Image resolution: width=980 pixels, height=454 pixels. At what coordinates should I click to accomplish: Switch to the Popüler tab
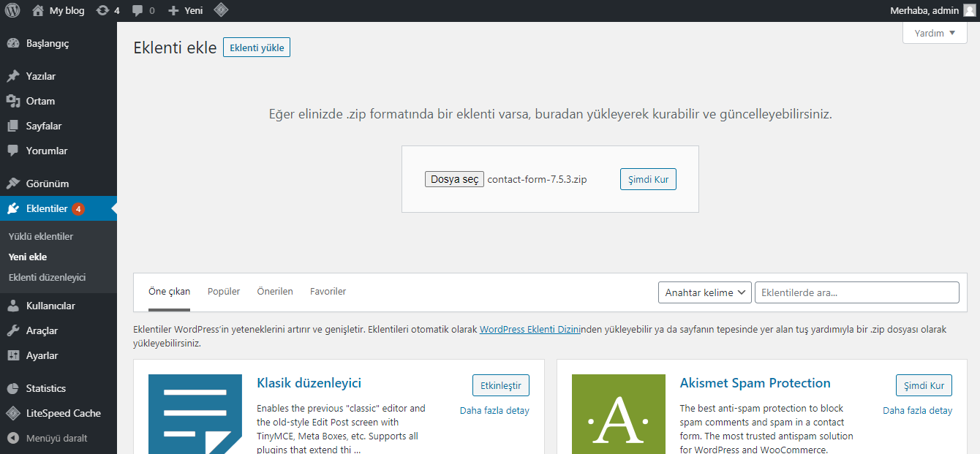tap(224, 292)
